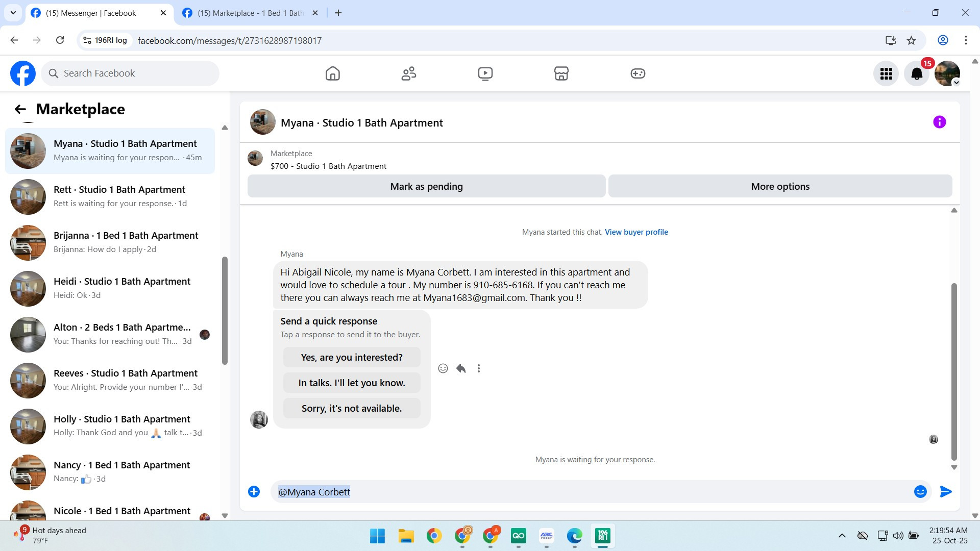Open Chrome menu three dots
Viewport: 980px width, 551px height.
tap(966, 40)
